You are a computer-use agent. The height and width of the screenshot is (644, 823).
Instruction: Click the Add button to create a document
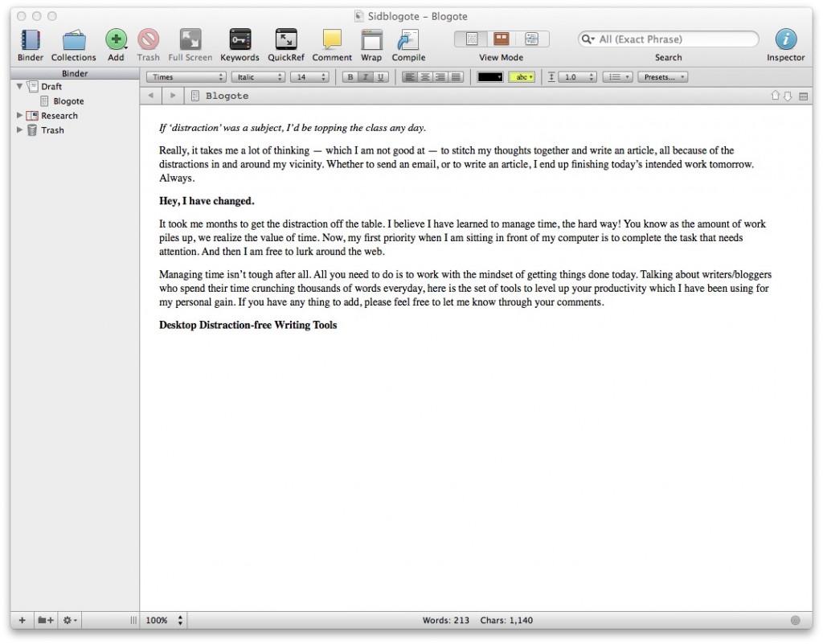[x=115, y=39]
